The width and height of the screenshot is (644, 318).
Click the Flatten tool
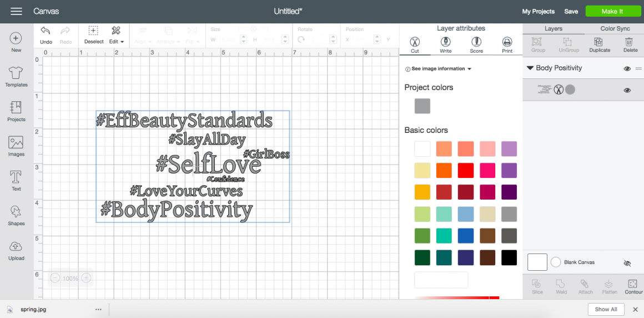610,287
